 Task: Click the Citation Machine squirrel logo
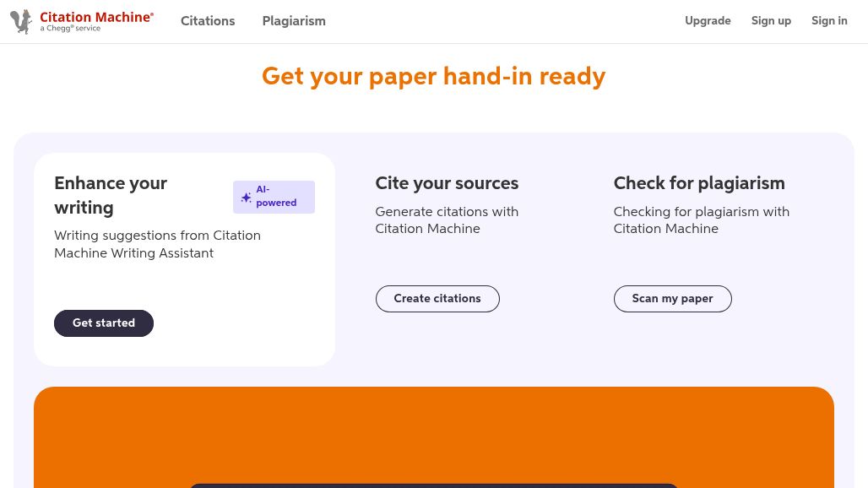(21, 22)
